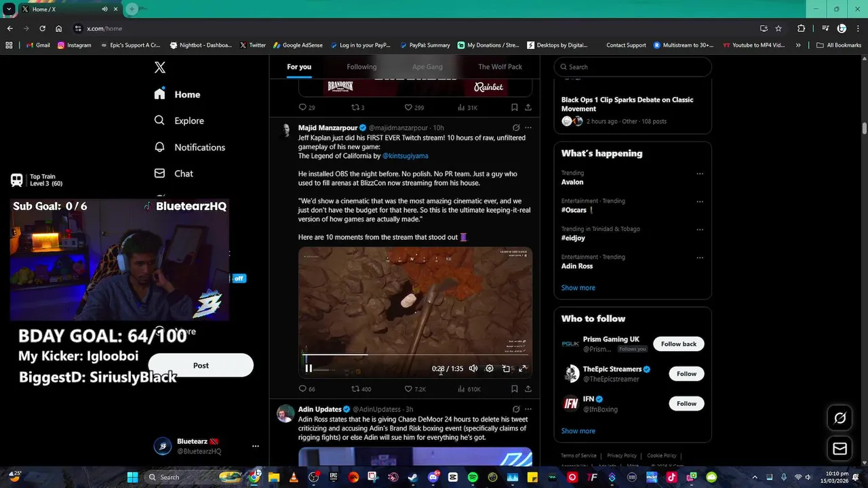Open the floating Grok button
The image size is (868, 488).
tap(840, 418)
